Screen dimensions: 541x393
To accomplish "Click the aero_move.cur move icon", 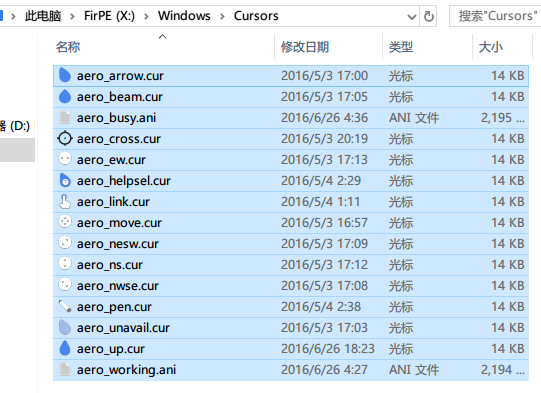I will (65, 222).
